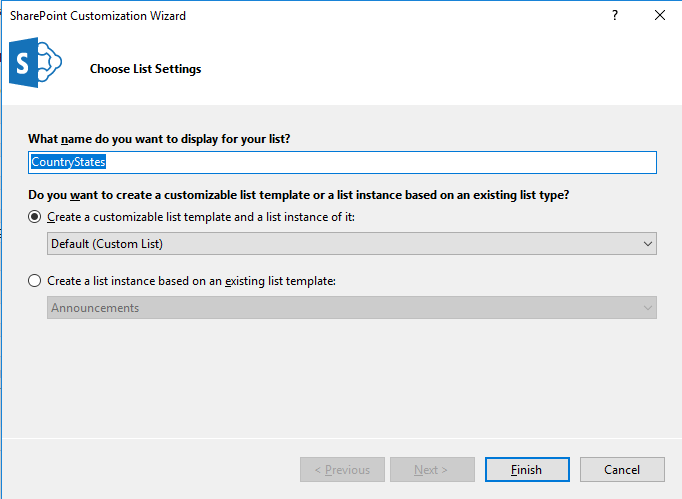682x499 pixels.
Task: Click the 'Do you want to create' question text
Action: (305, 193)
